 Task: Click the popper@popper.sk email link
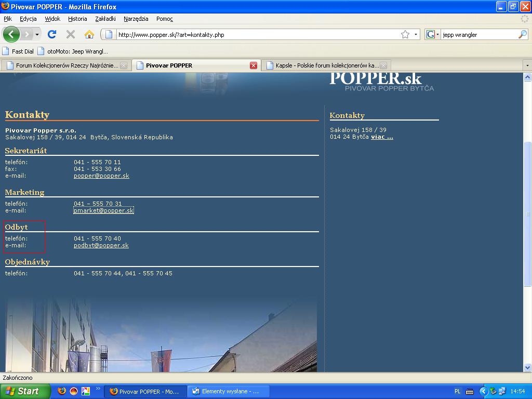coord(101,176)
